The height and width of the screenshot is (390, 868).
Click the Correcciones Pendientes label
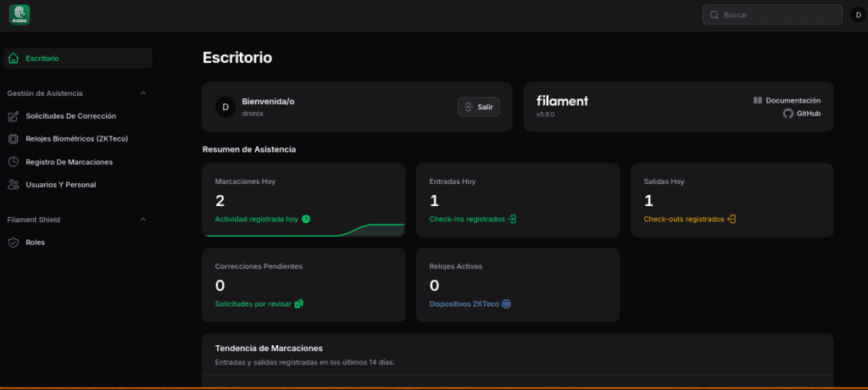click(x=259, y=266)
